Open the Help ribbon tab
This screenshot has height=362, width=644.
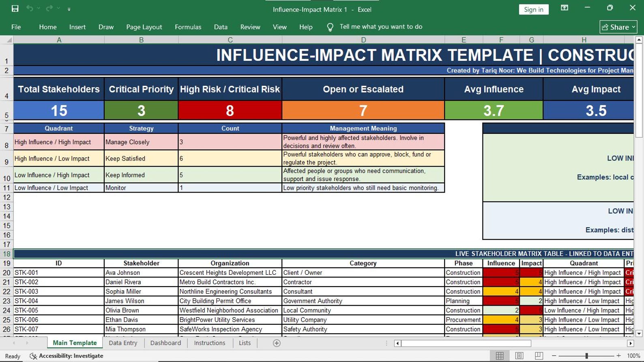tap(306, 27)
